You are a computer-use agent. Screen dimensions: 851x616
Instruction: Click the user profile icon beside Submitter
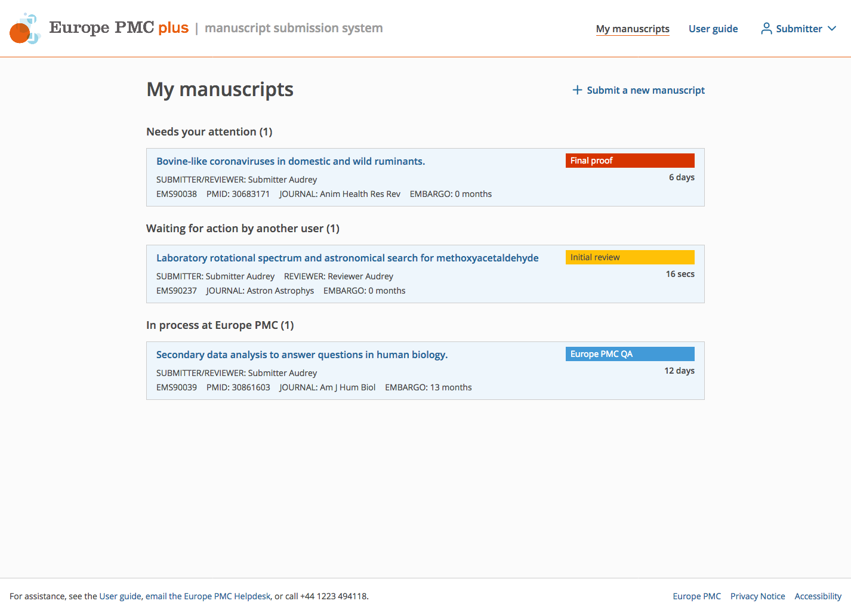coord(766,29)
